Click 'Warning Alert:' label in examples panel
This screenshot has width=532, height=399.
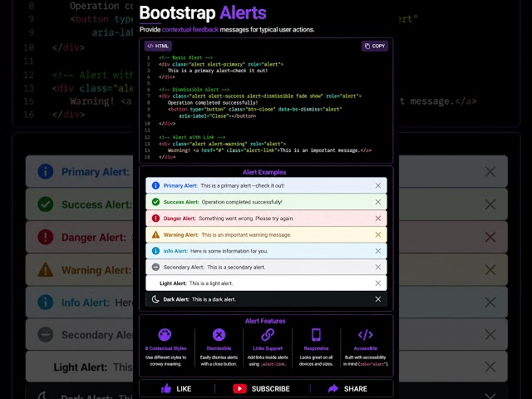click(181, 234)
